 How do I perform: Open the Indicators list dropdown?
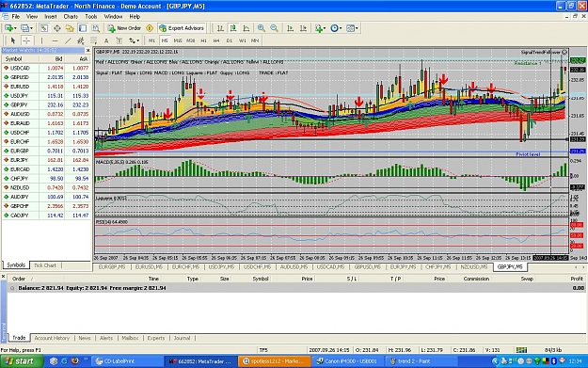tap(320, 28)
